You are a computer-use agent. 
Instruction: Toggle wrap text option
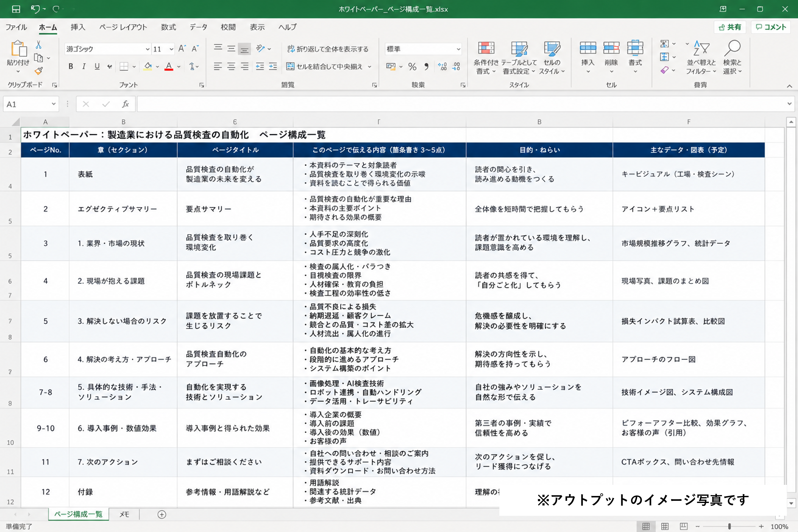[328, 49]
